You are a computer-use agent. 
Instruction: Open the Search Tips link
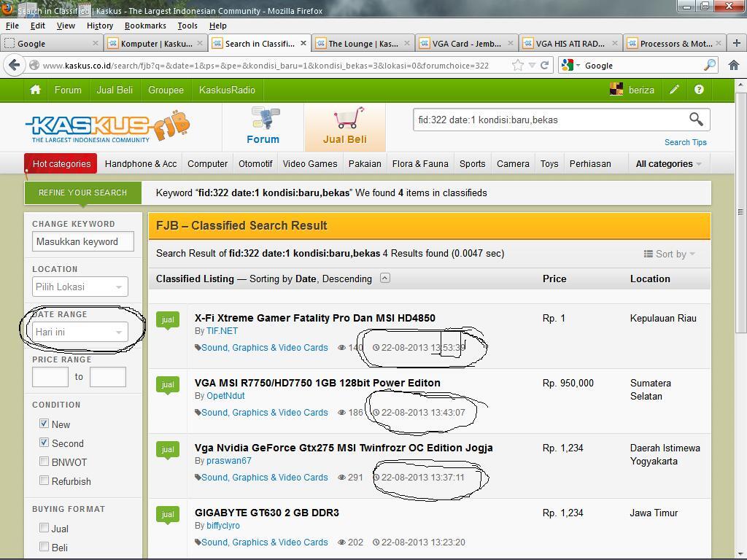click(x=686, y=142)
